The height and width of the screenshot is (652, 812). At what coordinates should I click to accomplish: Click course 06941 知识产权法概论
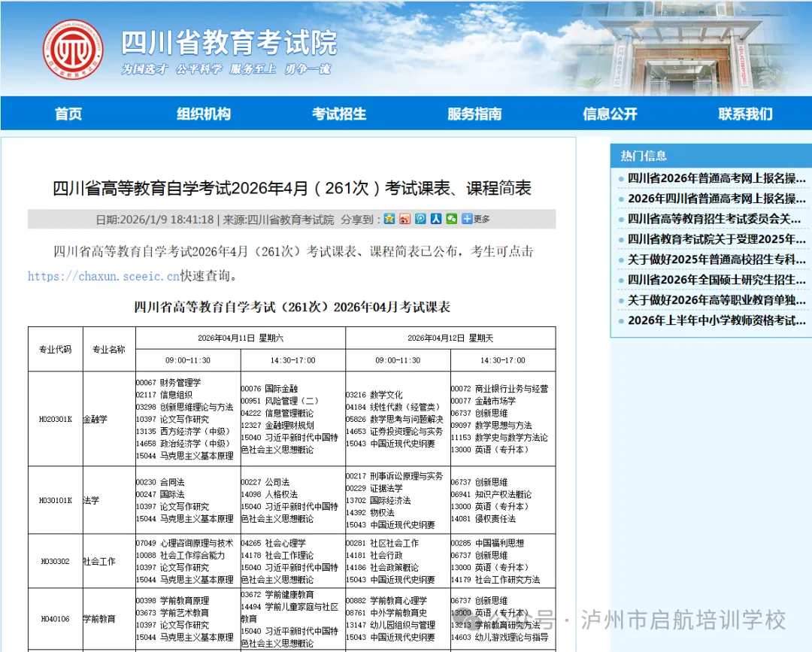491,495
